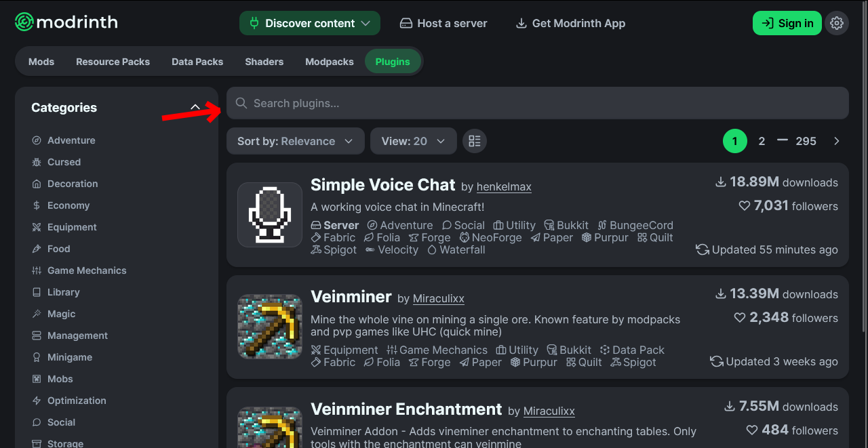Image resolution: width=868 pixels, height=448 pixels.
Task: Toggle the Magic category filter
Action: click(61, 314)
